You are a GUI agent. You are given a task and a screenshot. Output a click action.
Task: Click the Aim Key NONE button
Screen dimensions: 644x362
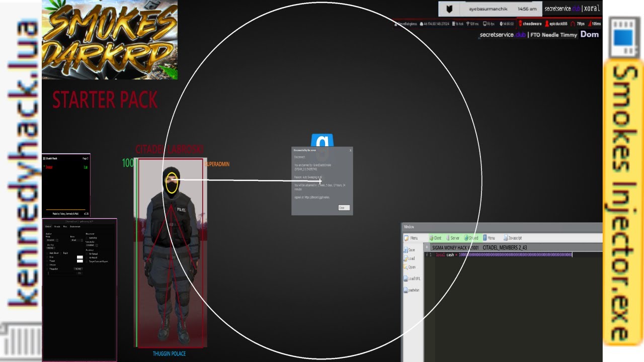pyautogui.click(x=50, y=248)
